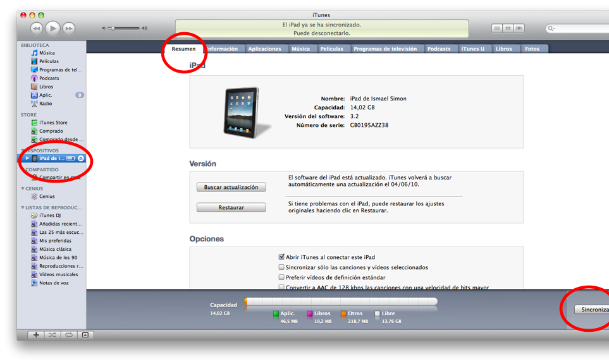Image resolution: width=609 pixels, height=364 pixels.
Task: Switch to the Libros tab
Action: (504, 49)
